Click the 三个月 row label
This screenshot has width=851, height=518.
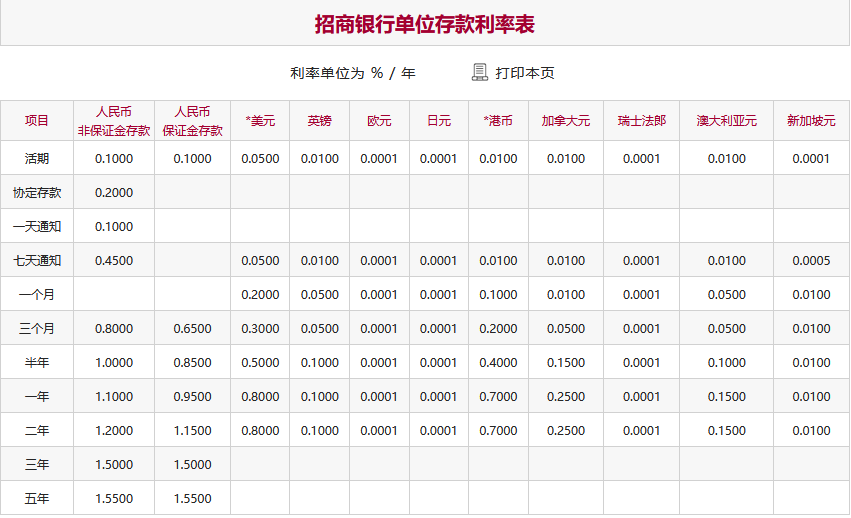[37, 329]
